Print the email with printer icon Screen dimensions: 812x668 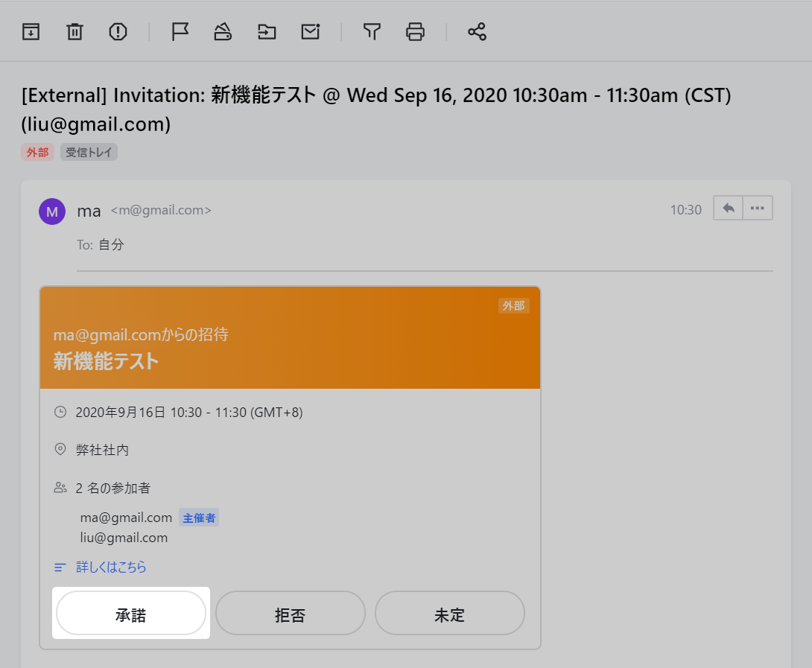point(416,31)
